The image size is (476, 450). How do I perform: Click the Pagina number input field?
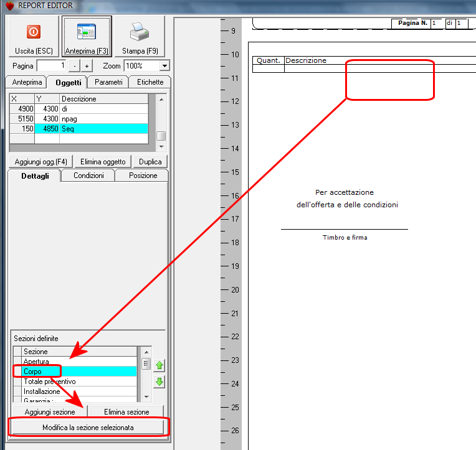(x=52, y=66)
